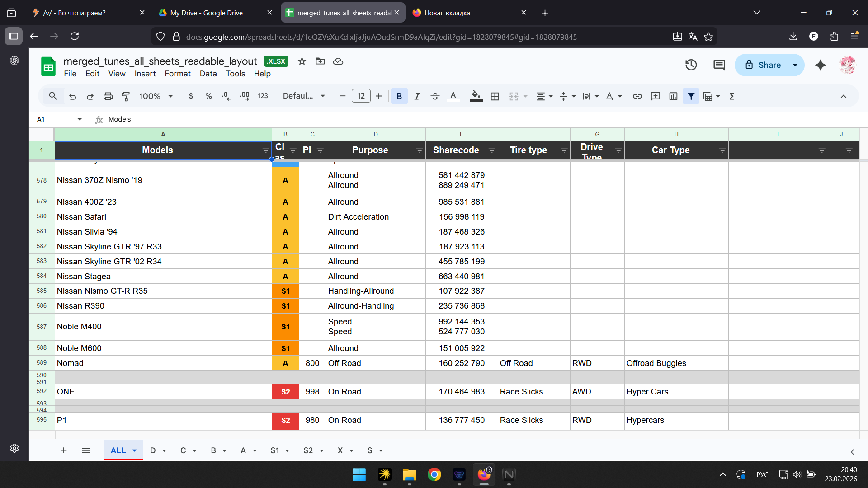Open the Format menu
The width and height of the screenshot is (868, 488).
point(177,74)
